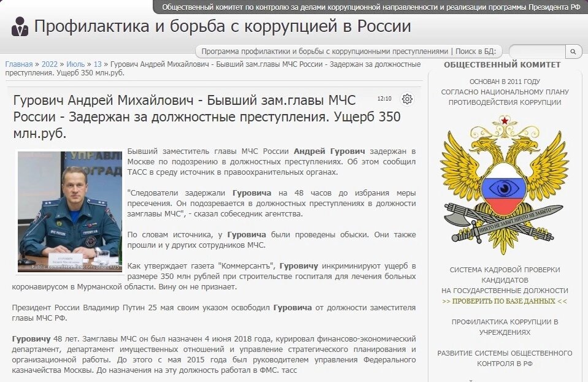Click the Поиск в БД label
588x382 pixels.
click(476, 52)
